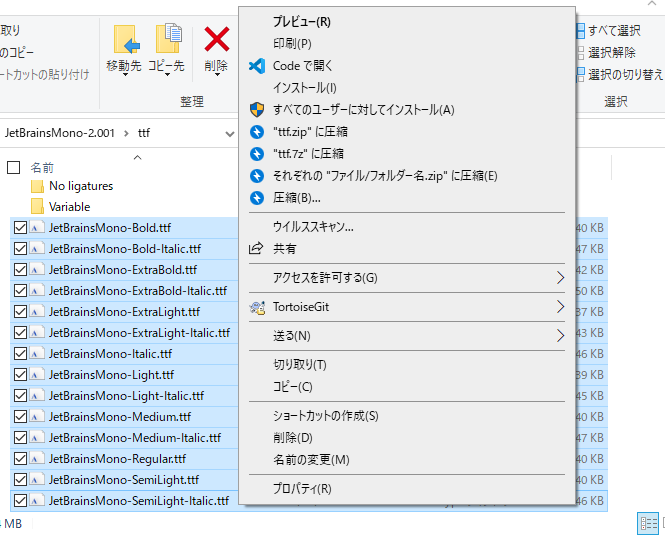Uncheck JetBrainsMono-Bold.ttf checkbox
This screenshot has width=665, height=535.
click(x=20, y=228)
